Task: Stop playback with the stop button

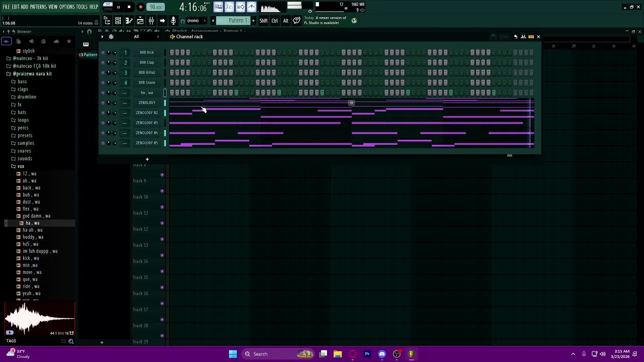Action: [x=129, y=7]
